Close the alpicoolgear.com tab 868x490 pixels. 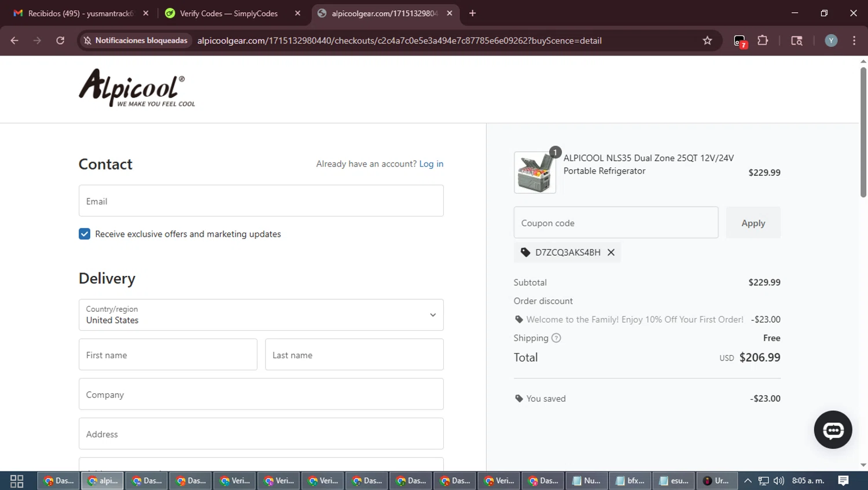[x=450, y=13]
